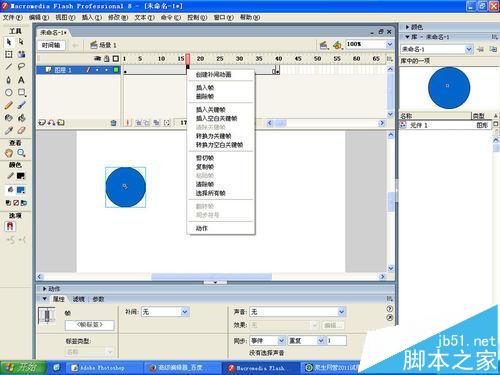Toggle visibility dot of Layer 1

[97, 70]
